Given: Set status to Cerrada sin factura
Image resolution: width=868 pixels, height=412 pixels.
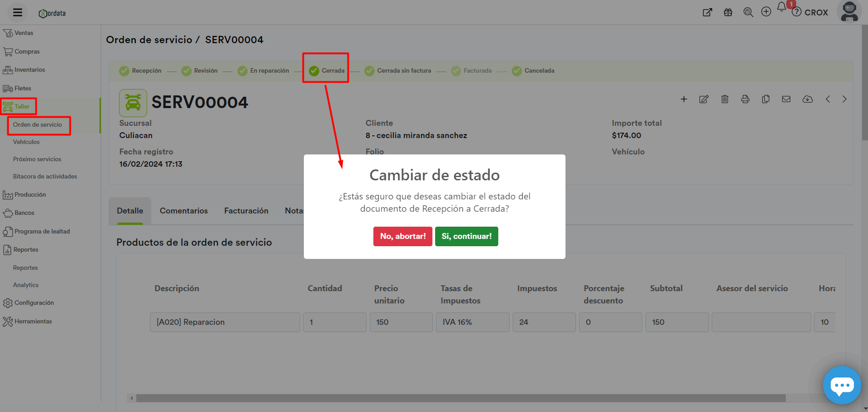Looking at the screenshot, I should pos(398,71).
